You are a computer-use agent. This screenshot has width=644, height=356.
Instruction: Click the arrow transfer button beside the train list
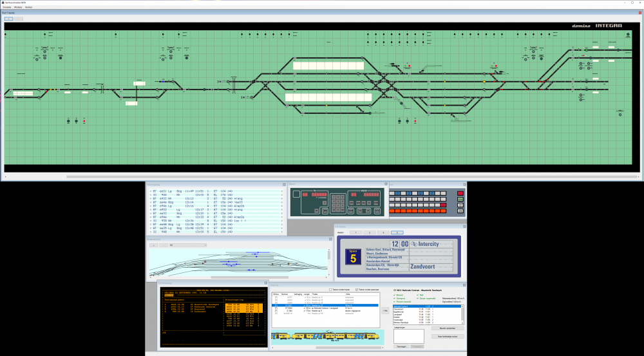(x=385, y=310)
